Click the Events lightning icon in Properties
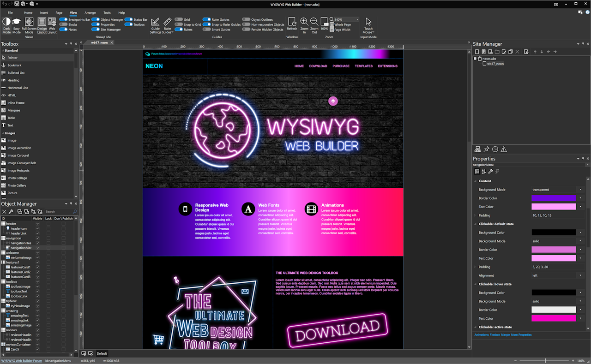 [x=497, y=171]
